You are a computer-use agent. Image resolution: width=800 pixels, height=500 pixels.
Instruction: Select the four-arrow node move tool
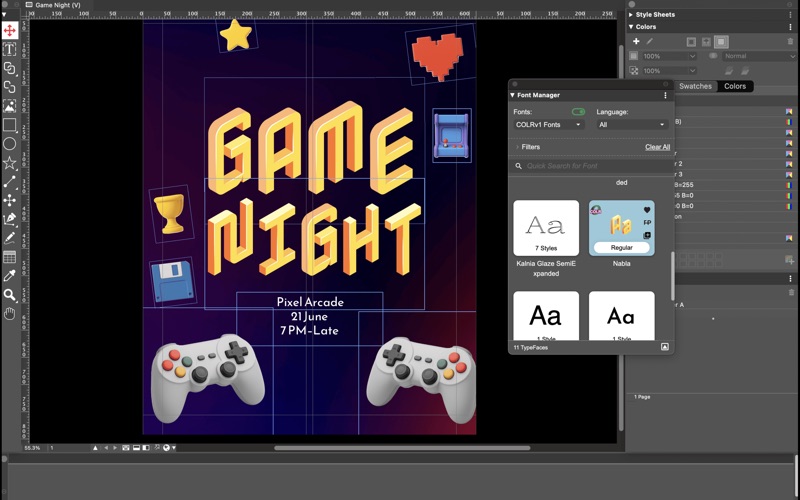coord(10,200)
